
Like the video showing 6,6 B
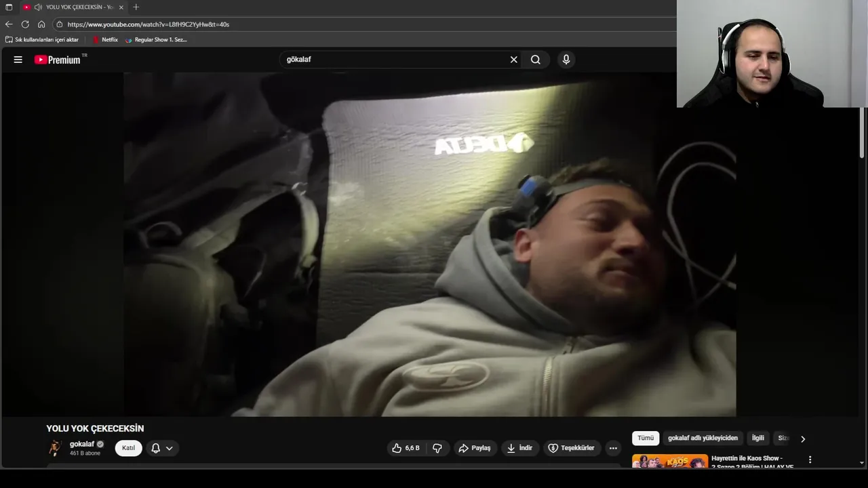(406, 448)
